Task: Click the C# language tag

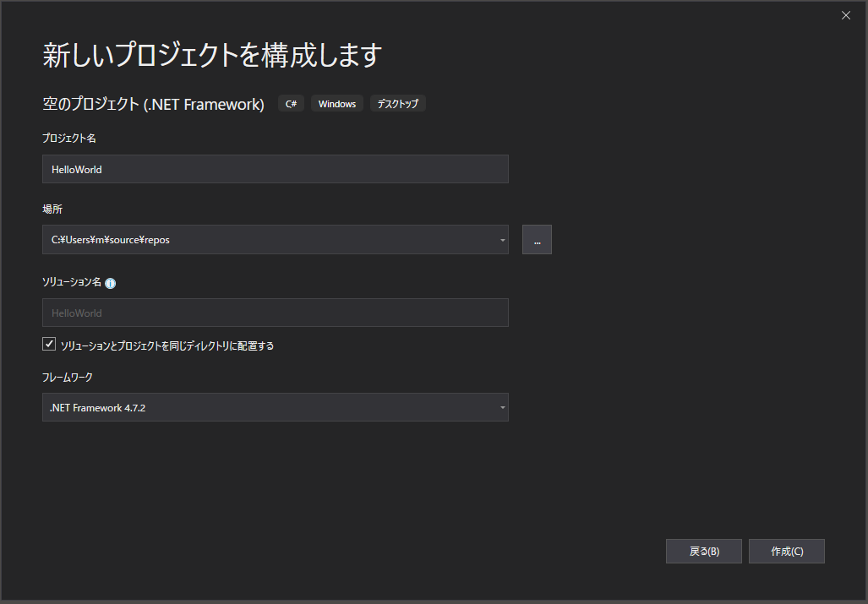Action: click(291, 103)
